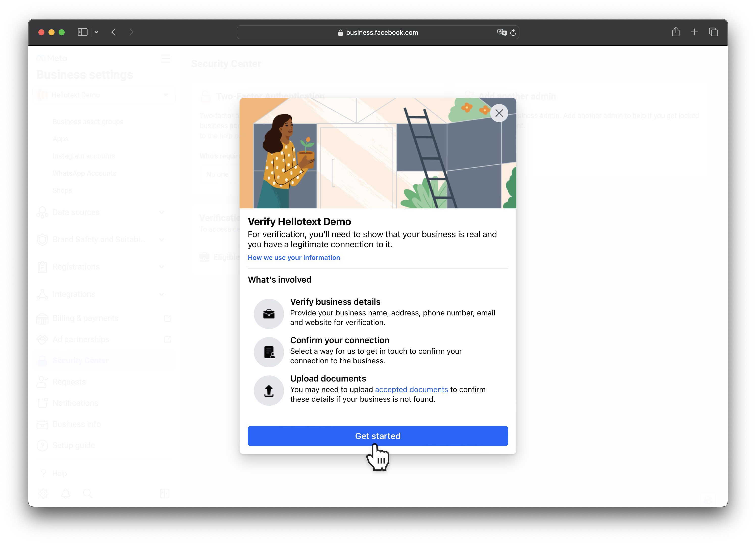Open the settings gear icon at sidebar bottom
Screen dimensions: 756x544
point(43,493)
